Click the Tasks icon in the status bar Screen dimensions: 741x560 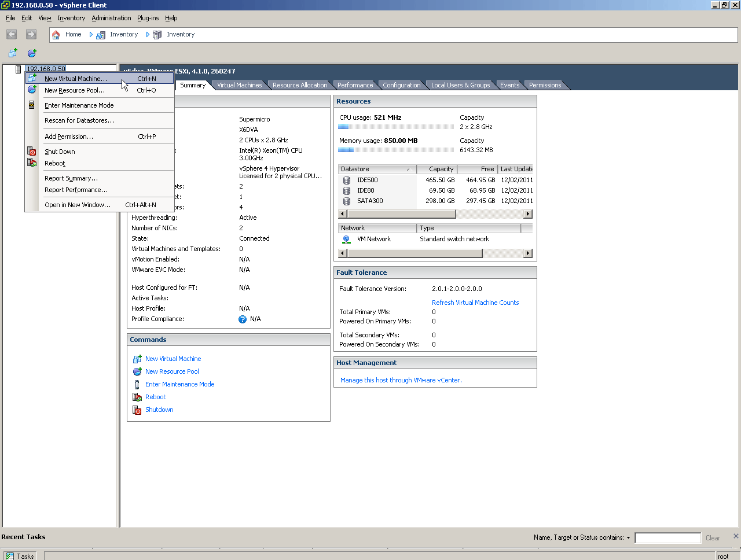(10, 556)
